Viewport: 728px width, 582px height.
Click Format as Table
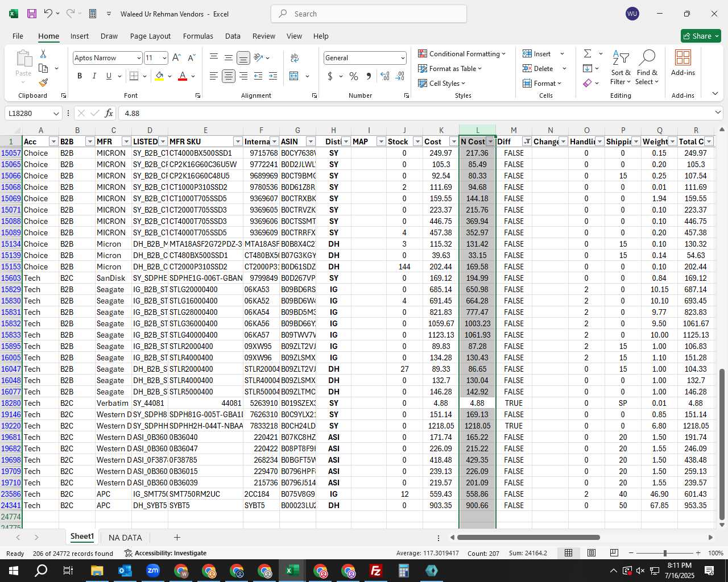click(450, 68)
